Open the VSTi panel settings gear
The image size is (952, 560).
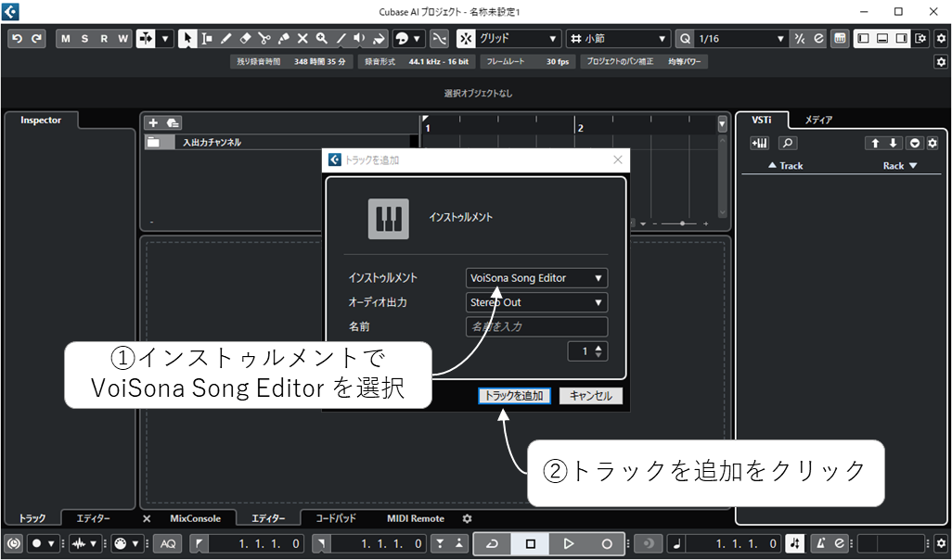933,143
